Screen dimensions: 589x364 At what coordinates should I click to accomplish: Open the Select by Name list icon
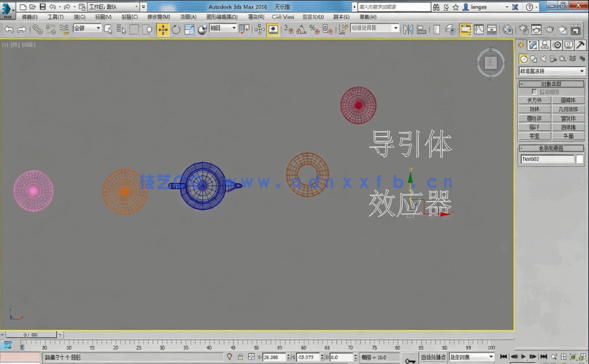point(121,30)
